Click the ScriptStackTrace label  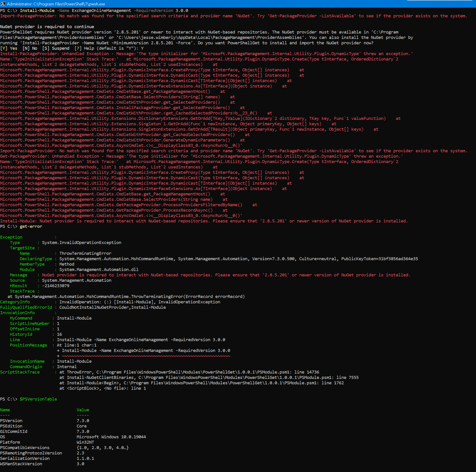[20, 372]
